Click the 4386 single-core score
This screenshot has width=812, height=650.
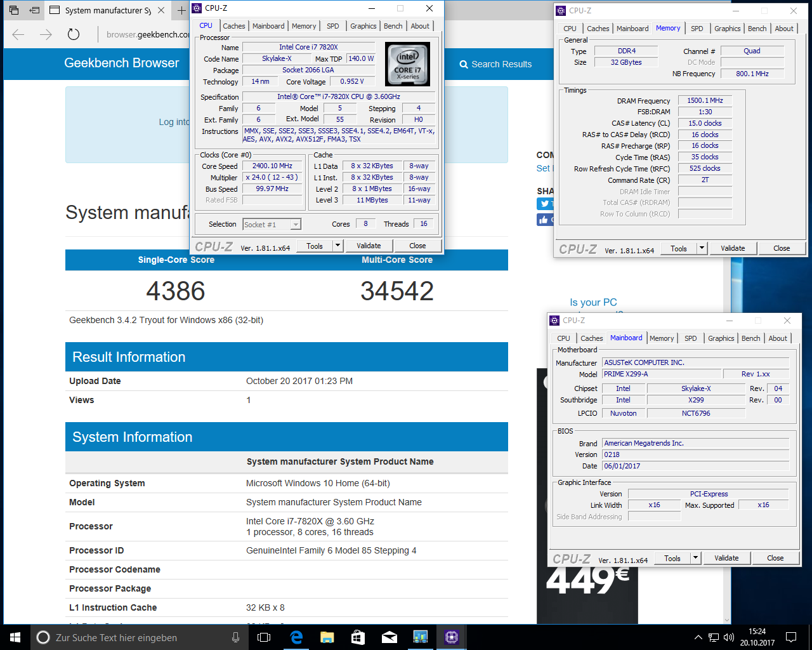(176, 291)
